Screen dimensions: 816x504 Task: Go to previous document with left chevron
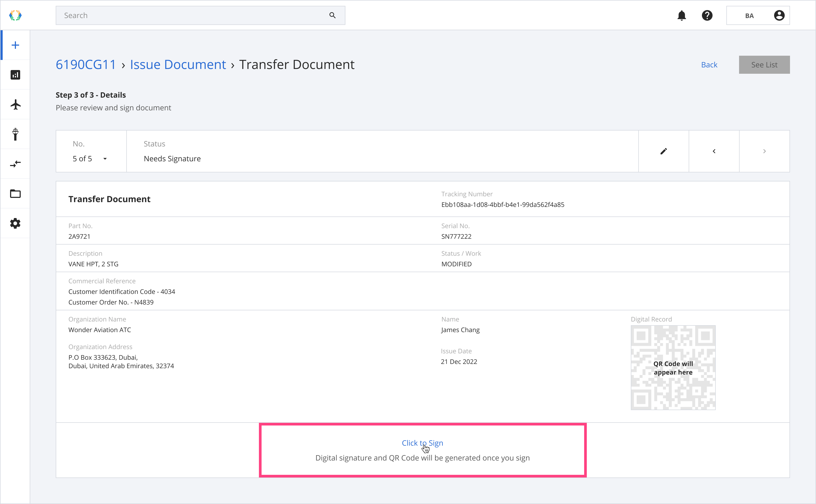(x=714, y=151)
